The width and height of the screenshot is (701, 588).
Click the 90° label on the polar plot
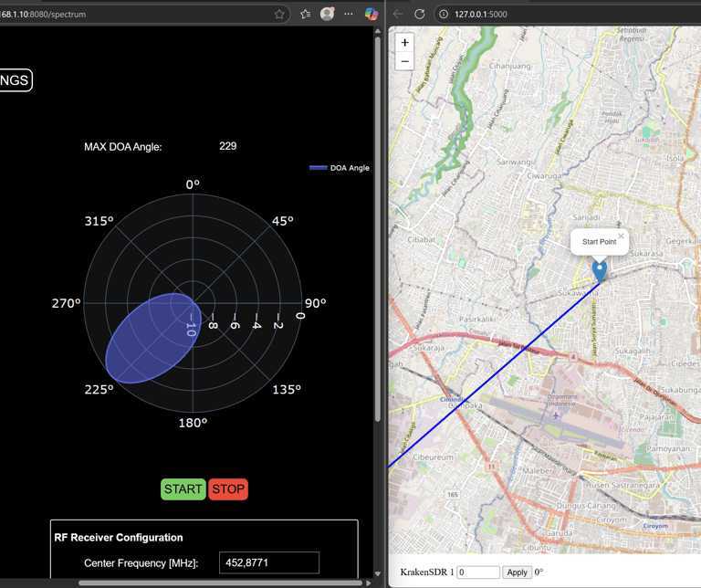click(315, 303)
